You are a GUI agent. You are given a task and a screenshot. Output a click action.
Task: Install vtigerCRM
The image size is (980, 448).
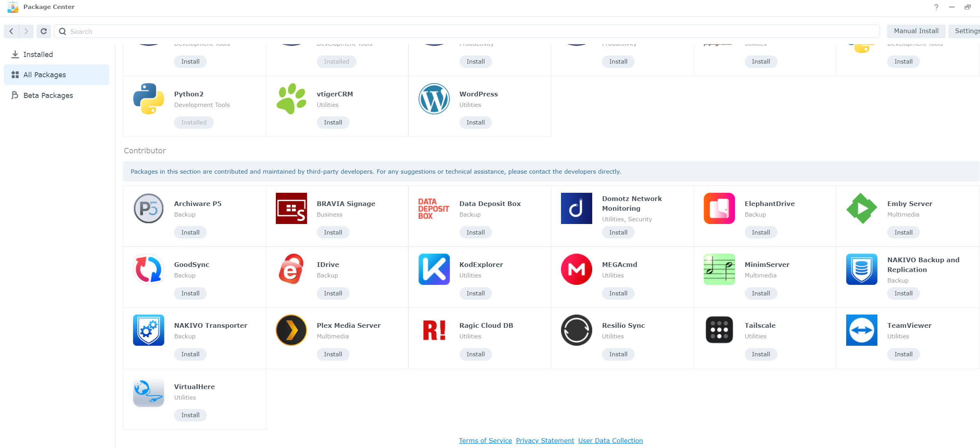(x=333, y=123)
